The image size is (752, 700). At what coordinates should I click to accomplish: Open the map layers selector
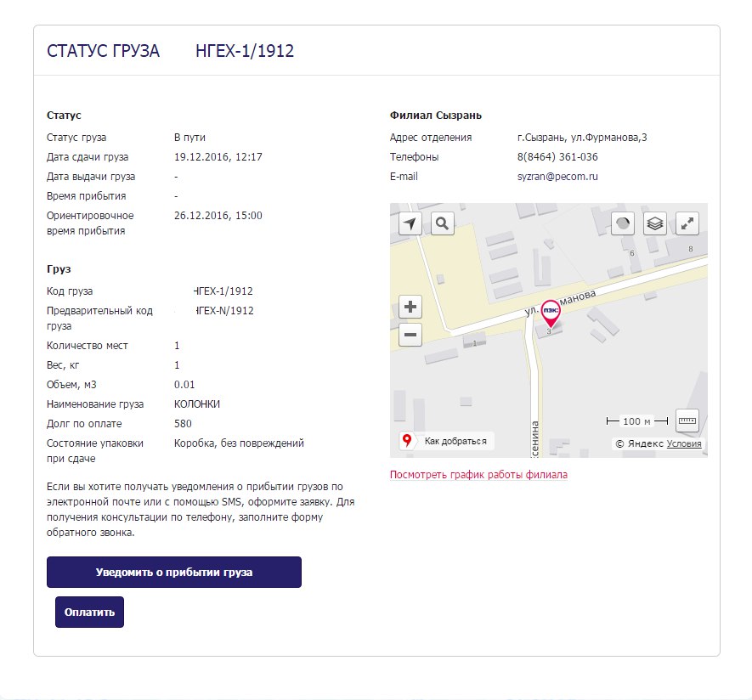click(655, 223)
